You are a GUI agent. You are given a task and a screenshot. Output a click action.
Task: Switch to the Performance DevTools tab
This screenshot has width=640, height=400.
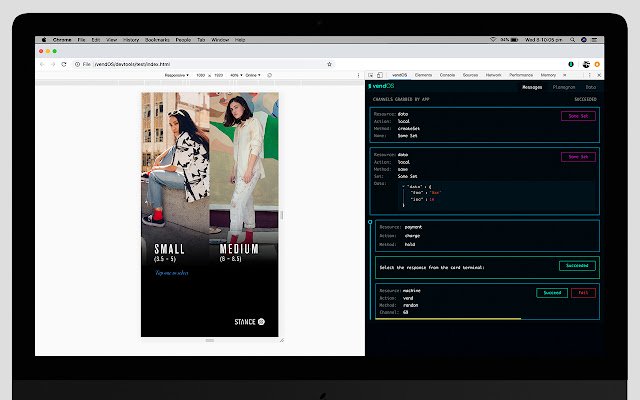(x=521, y=75)
